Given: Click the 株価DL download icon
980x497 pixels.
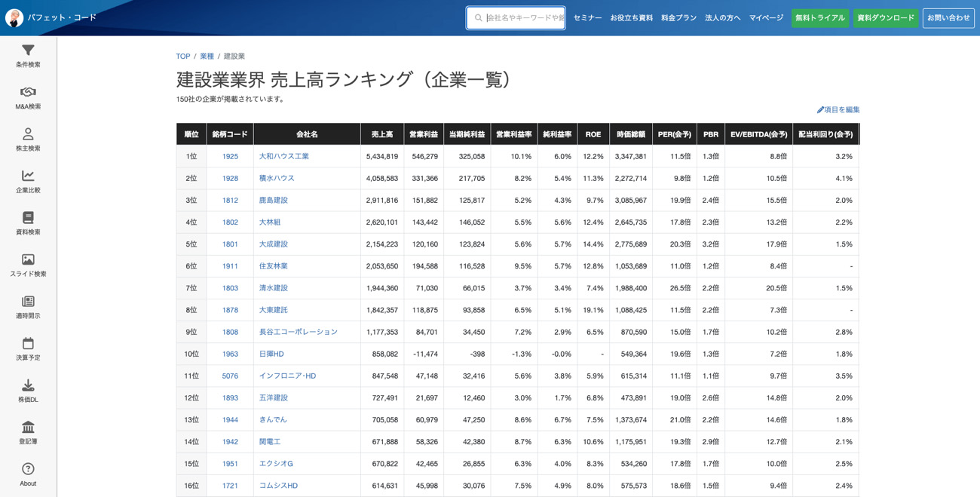Looking at the screenshot, I should click(x=28, y=385).
